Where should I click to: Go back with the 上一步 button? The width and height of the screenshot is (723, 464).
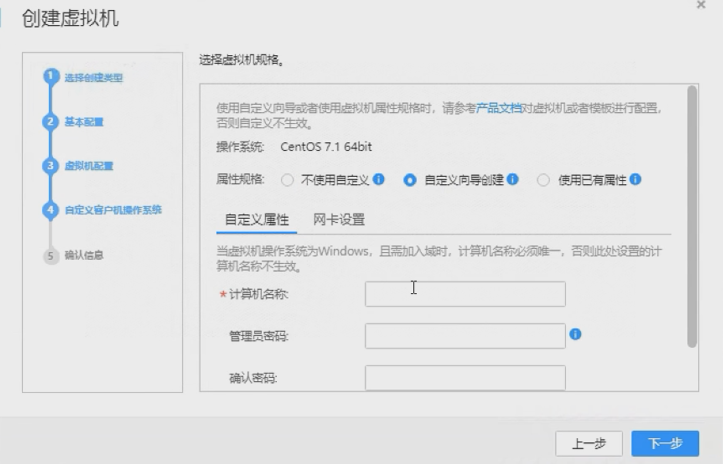click(589, 443)
